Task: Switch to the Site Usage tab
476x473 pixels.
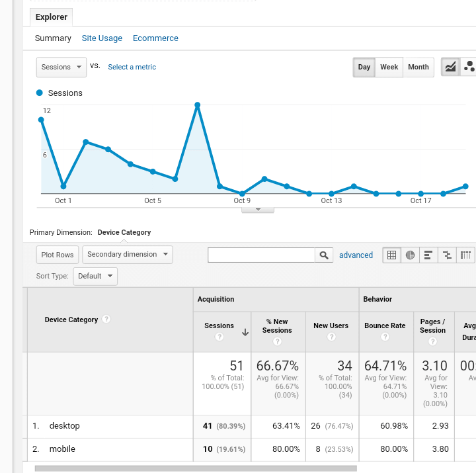Action: (102, 38)
